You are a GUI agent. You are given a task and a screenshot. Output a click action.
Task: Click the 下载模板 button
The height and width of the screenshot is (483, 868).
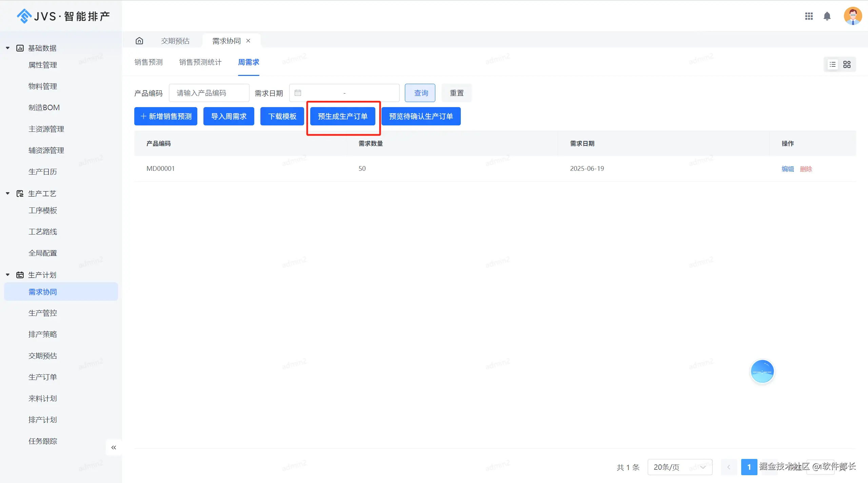tap(282, 116)
